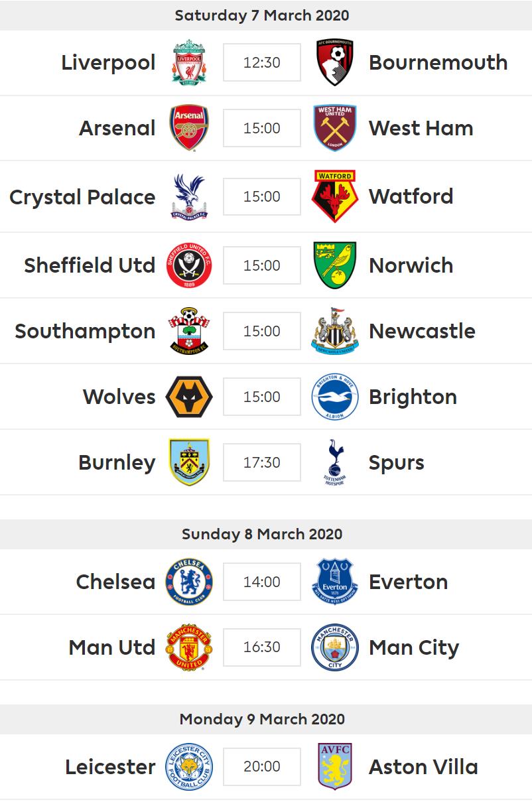Image resolution: width=532 pixels, height=802 pixels.
Task: Click the Crystal Palace team name
Action: coord(82,197)
